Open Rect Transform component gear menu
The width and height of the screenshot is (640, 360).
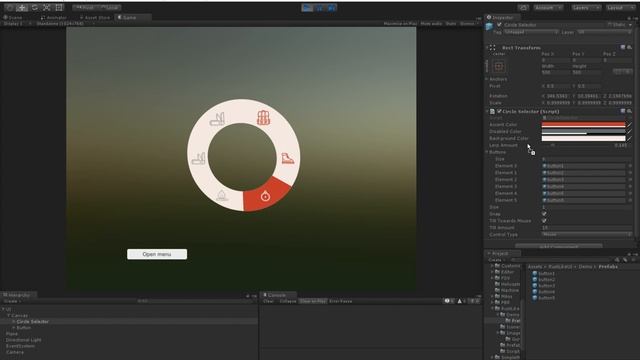click(x=629, y=47)
